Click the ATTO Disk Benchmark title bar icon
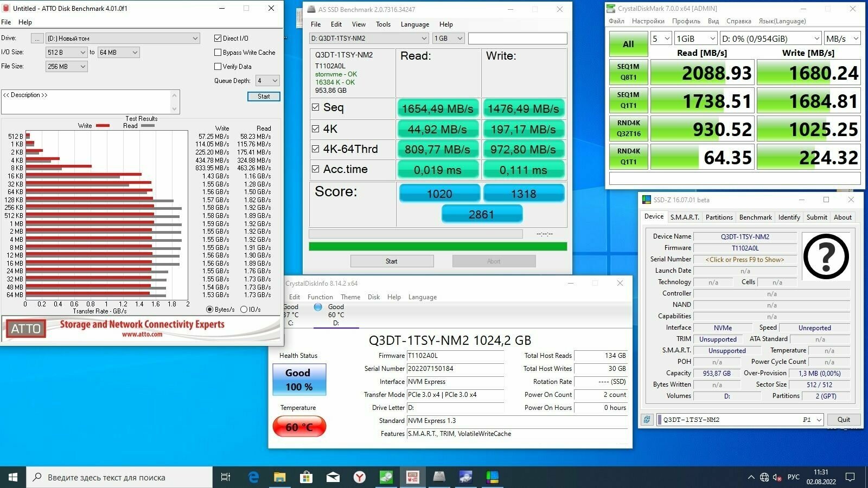Viewport: 868px width, 488px height. coord(5,9)
